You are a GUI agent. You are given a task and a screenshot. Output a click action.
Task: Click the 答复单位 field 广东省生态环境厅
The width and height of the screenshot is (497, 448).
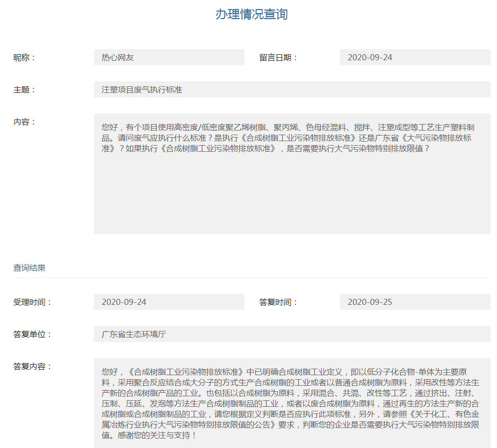pyautogui.click(x=292, y=334)
